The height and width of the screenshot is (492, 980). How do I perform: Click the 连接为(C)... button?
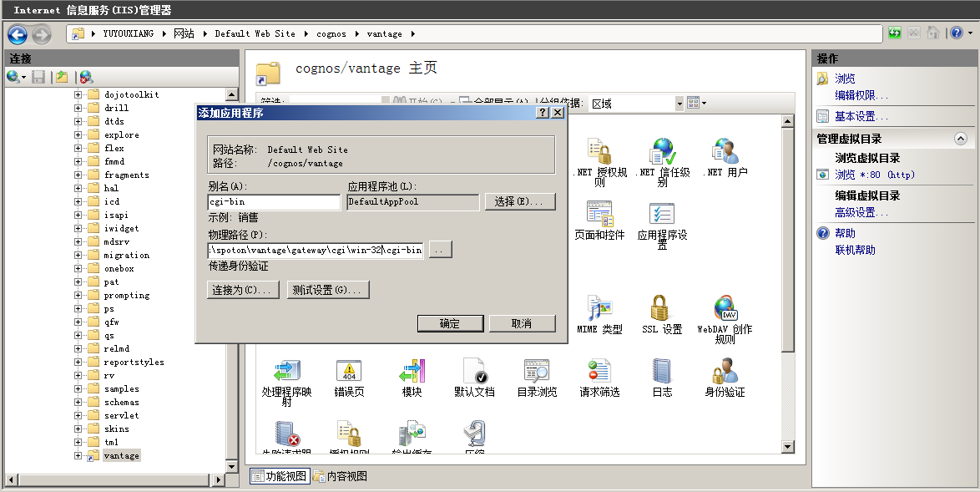tap(243, 290)
